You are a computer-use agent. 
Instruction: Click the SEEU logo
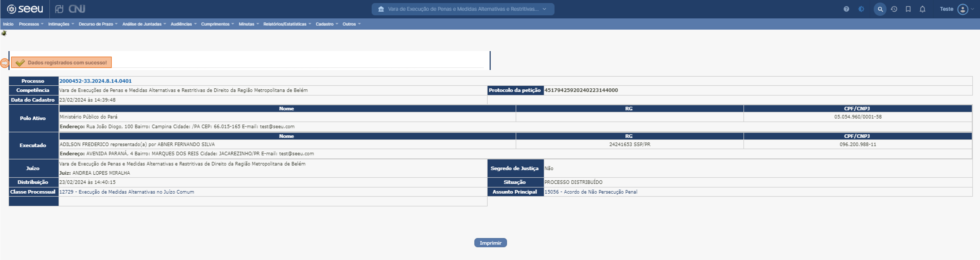[25, 9]
